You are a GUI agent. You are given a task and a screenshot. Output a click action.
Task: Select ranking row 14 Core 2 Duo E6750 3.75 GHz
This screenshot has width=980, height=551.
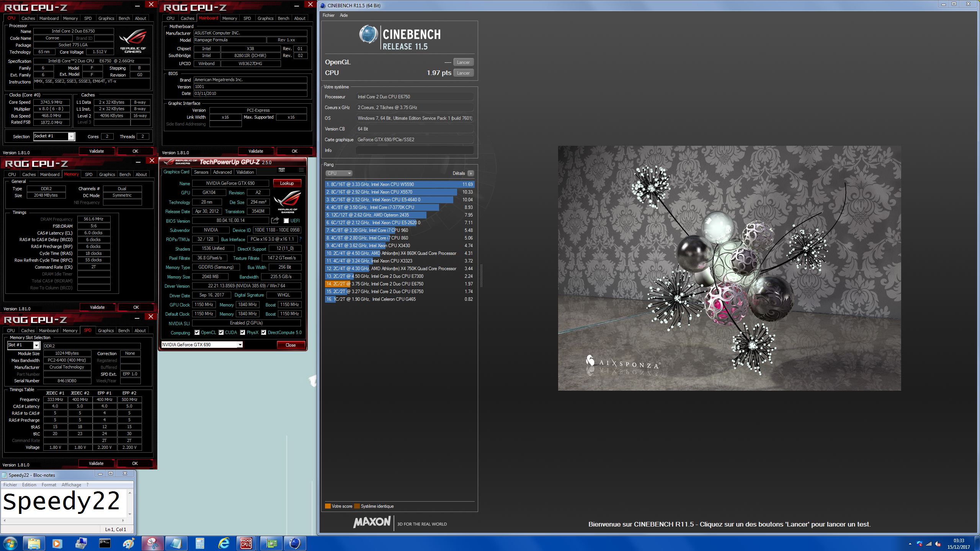[x=400, y=284]
